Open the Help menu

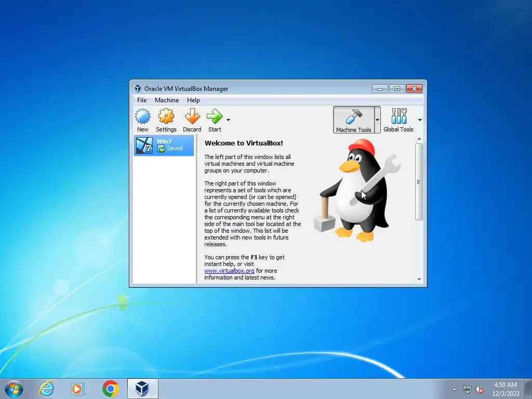click(193, 100)
